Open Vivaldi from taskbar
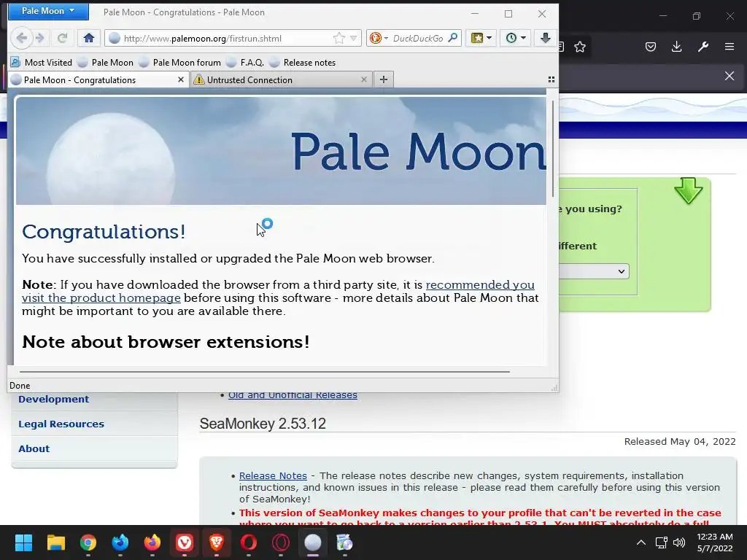The height and width of the screenshot is (560, 747). tap(185, 542)
